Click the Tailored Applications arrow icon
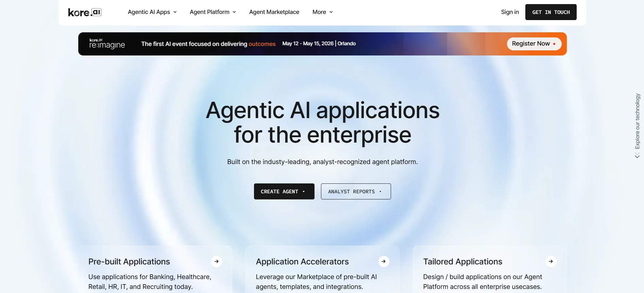The width and height of the screenshot is (644, 293). coord(551,261)
